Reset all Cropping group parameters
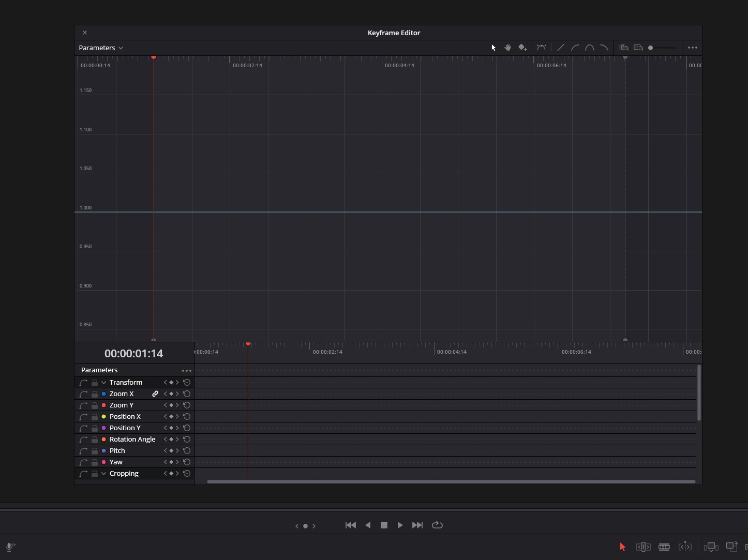 187,474
